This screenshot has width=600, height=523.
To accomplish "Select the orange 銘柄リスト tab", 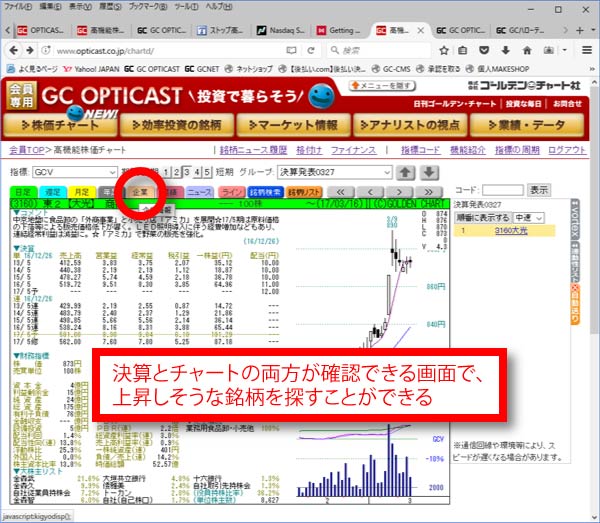I will pos(303,192).
